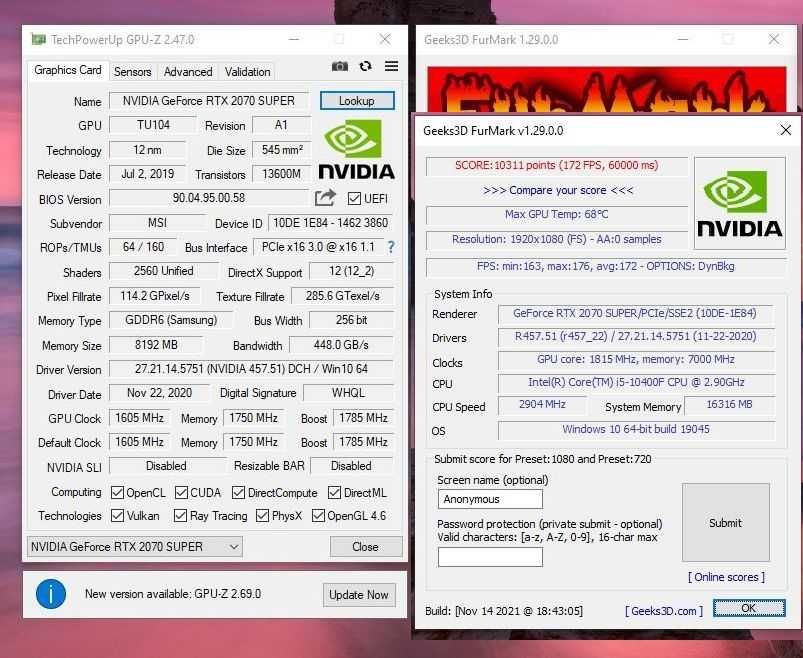Click the Submit score button
Viewport: 803px width, 658px height.
(x=726, y=522)
